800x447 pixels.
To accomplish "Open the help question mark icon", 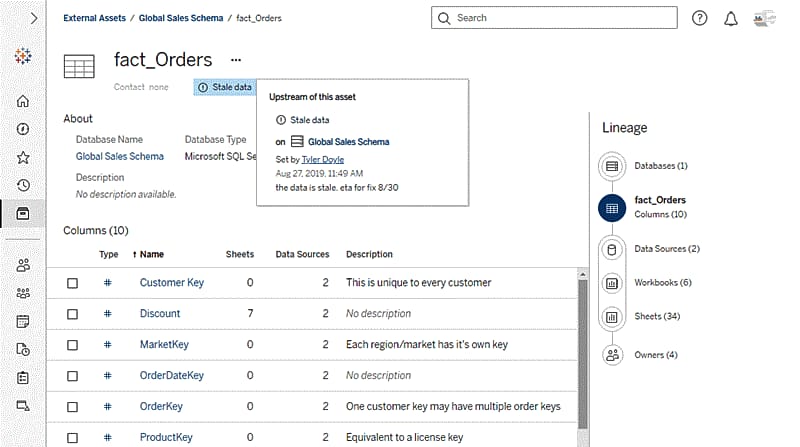I will [699, 18].
